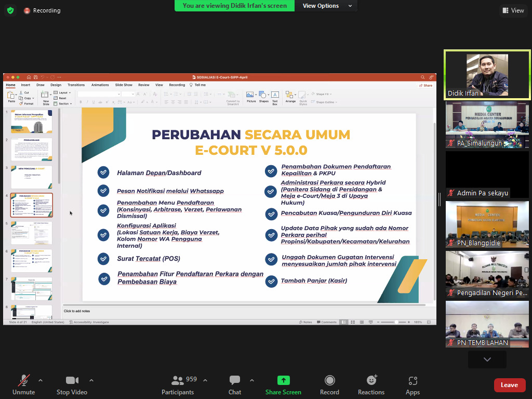Open the Section dropdown
This screenshot has width=532, height=399.
click(63, 103)
